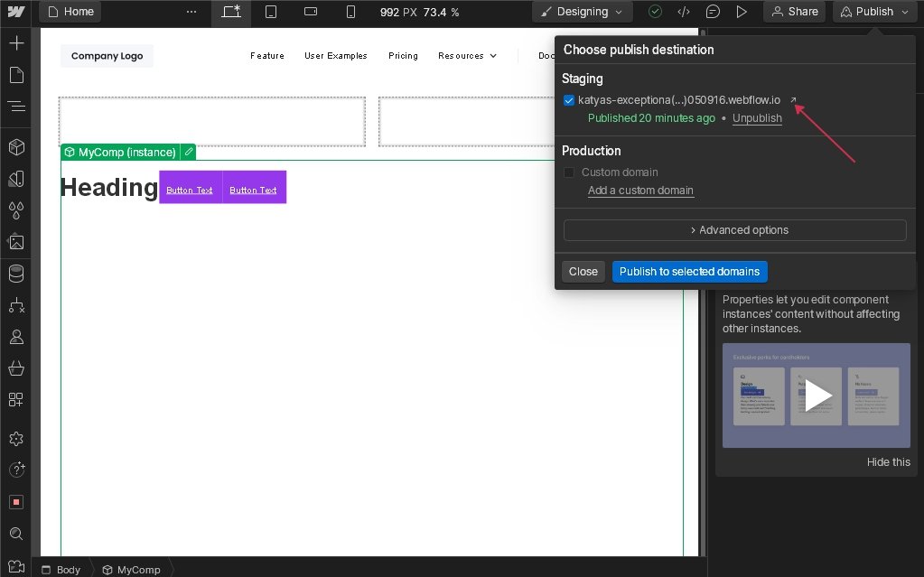Play the component properties tutorial video
Viewport: 924px width, 577px height.
817,396
